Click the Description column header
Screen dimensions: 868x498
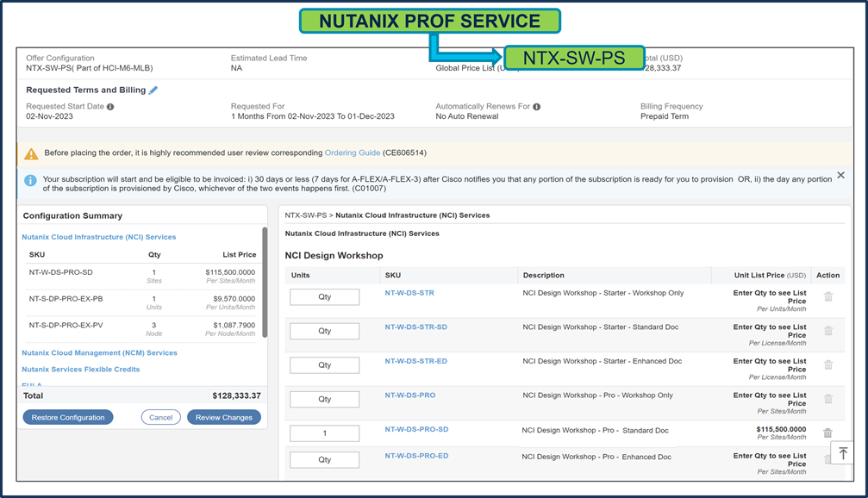(x=544, y=275)
